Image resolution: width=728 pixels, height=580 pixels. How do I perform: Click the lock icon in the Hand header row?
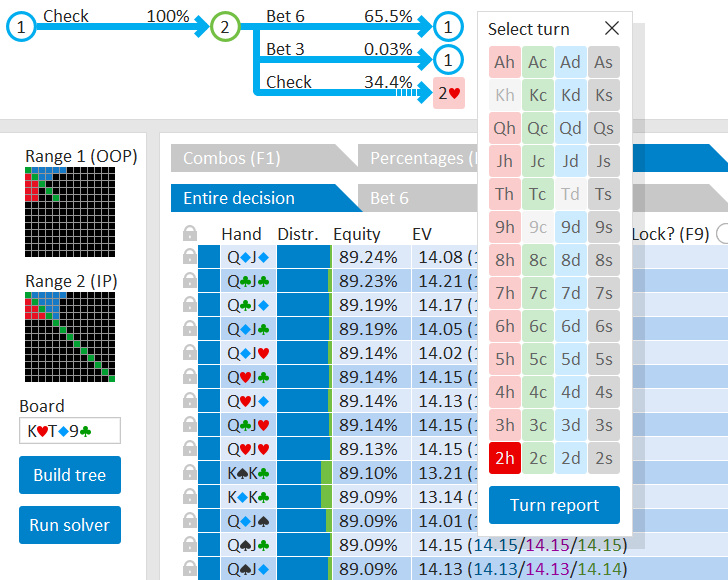coord(189,234)
